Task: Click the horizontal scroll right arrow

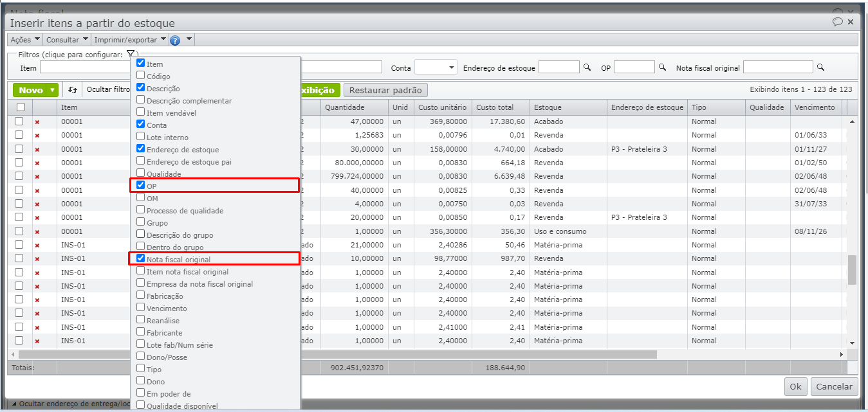Action: (x=841, y=354)
